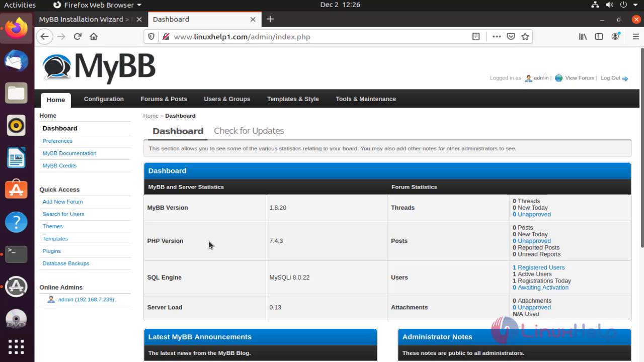Open Preferences in the sidebar
The width and height of the screenshot is (644, 362).
click(57, 141)
